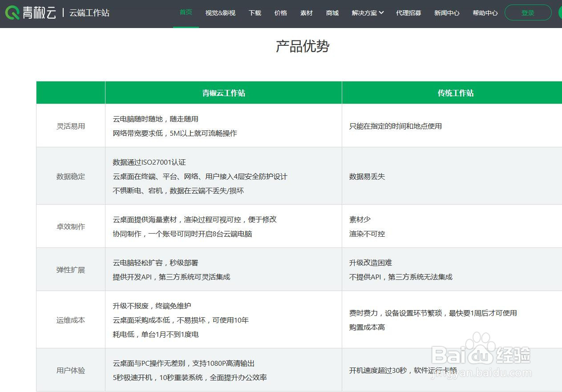Click the 青椒云工作站 table header
This screenshot has width=562, height=392.
point(223,93)
